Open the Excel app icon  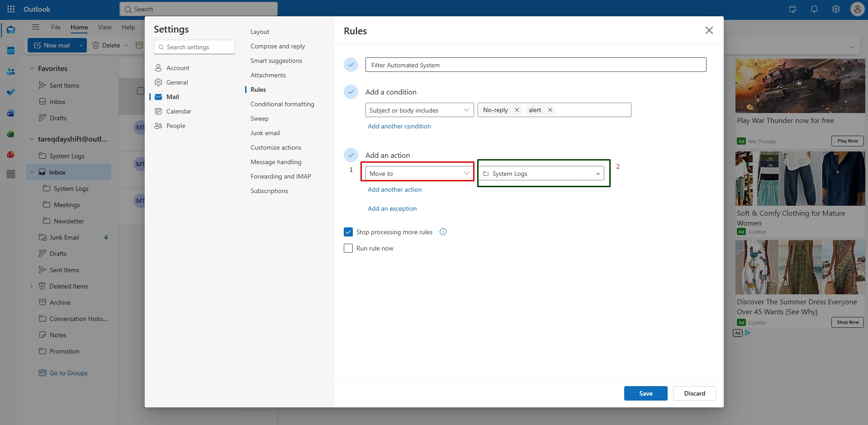tap(11, 134)
